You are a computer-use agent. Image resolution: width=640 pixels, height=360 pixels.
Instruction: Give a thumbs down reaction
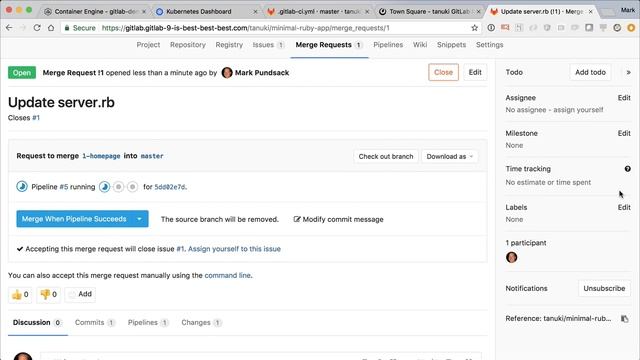tap(48, 294)
